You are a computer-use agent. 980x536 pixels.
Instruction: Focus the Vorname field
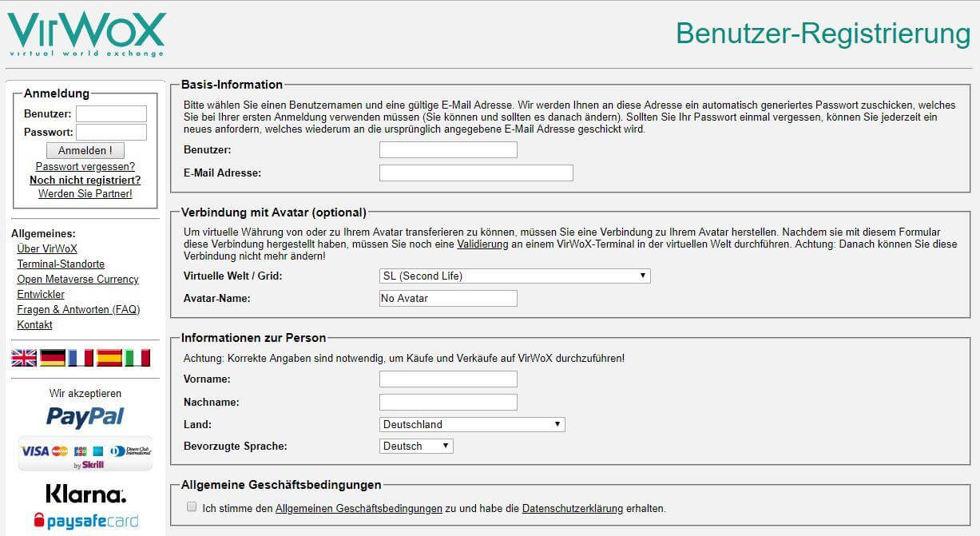coord(448,379)
